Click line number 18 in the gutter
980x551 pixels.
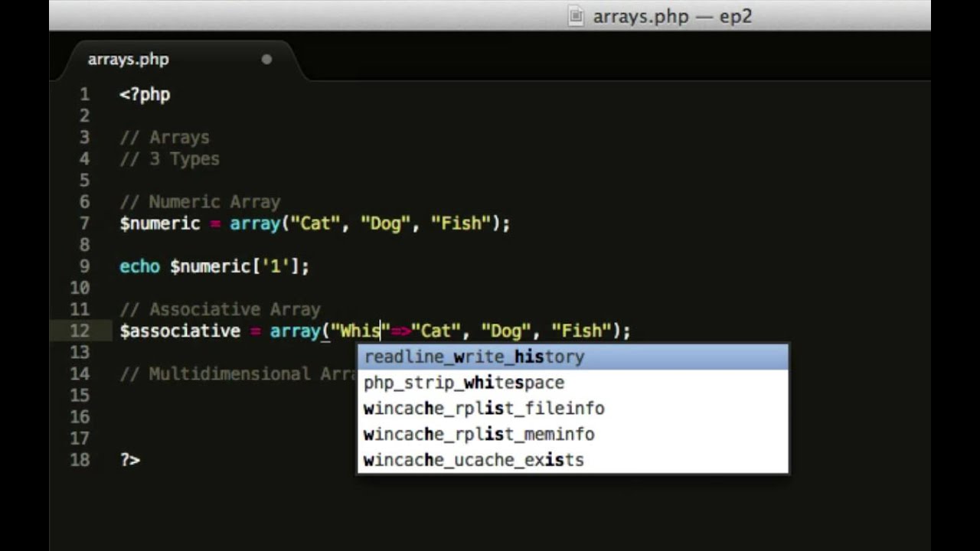80,460
